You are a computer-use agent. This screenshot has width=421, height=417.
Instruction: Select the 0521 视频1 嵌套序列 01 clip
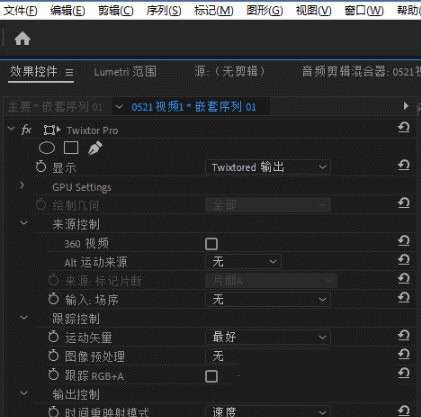coord(193,107)
